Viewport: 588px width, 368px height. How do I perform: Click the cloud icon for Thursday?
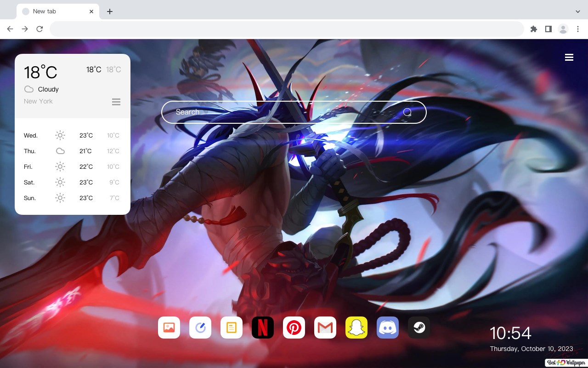click(60, 151)
